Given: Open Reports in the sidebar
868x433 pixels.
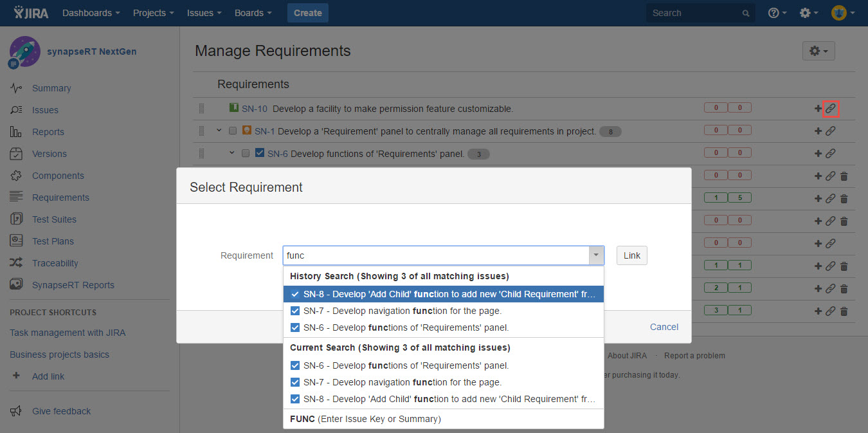Looking at the screenshot, I should [x=48, y=132].
